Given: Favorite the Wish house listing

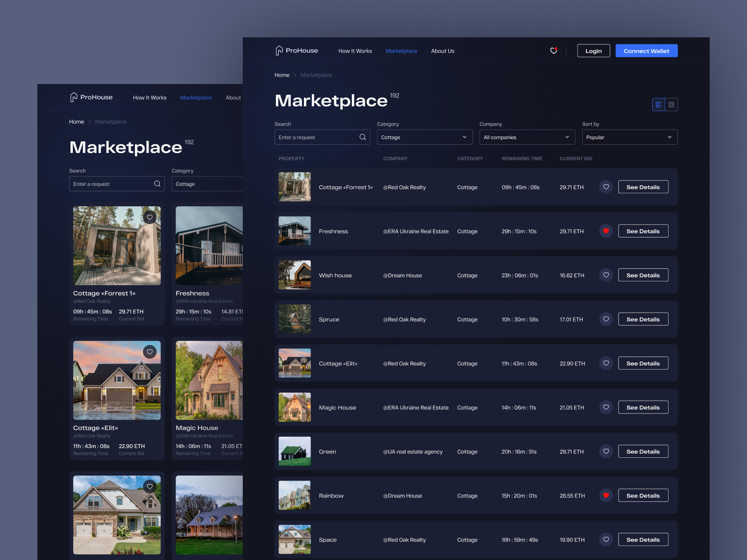Looking at the screenshot, I should (x=606, y=275).
